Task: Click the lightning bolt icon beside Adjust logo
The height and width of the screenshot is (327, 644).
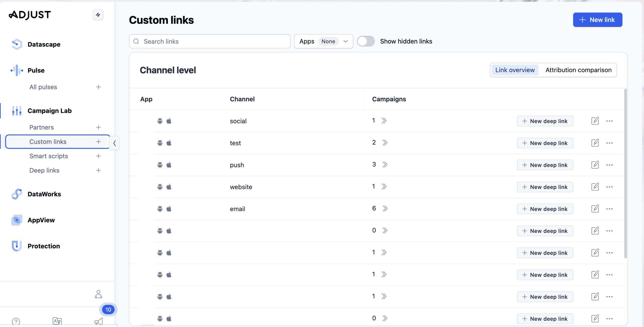Action: (x=98, y=15)
